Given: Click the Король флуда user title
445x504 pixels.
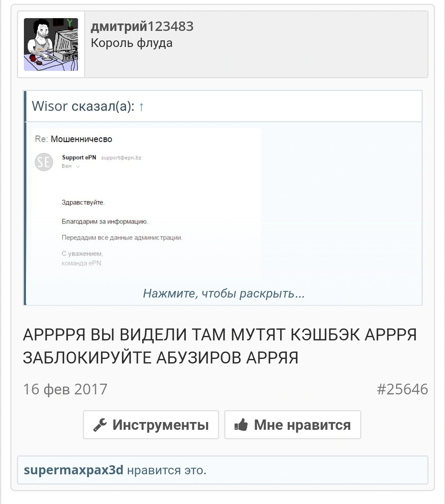Looking at the screenshot, I should [131, 43].
